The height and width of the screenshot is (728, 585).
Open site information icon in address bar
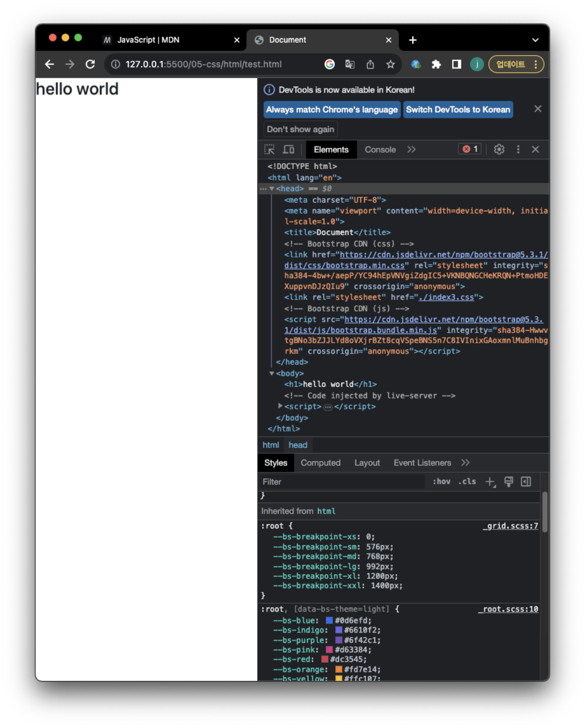116,64
